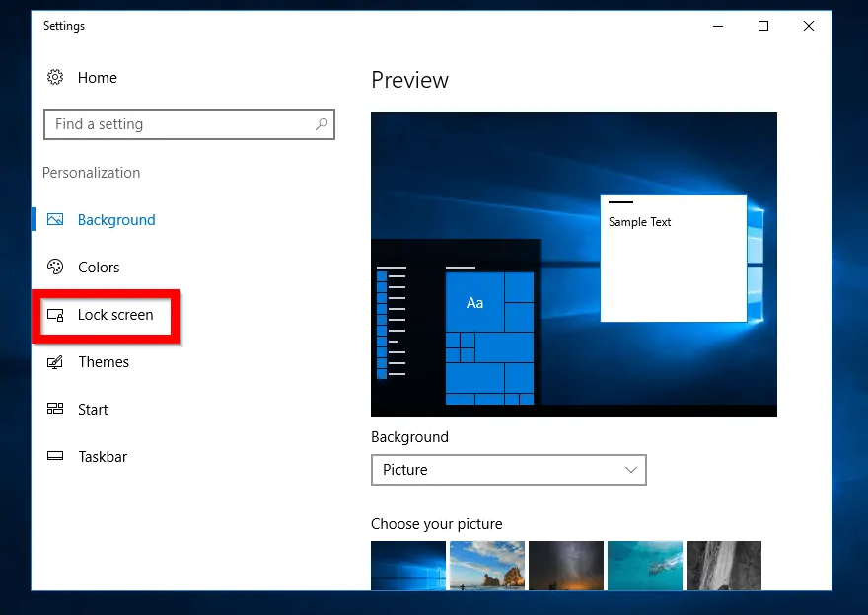The height and width of the screenshot is (615, 868).
Task: Pick the night sky wallpaper thumbnail
Action: click(x=565, y=566)
